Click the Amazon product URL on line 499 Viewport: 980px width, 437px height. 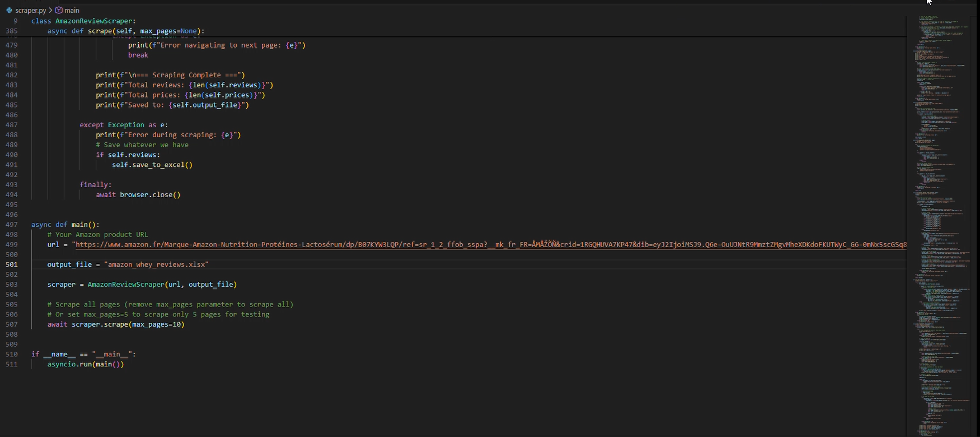(491, 244)
